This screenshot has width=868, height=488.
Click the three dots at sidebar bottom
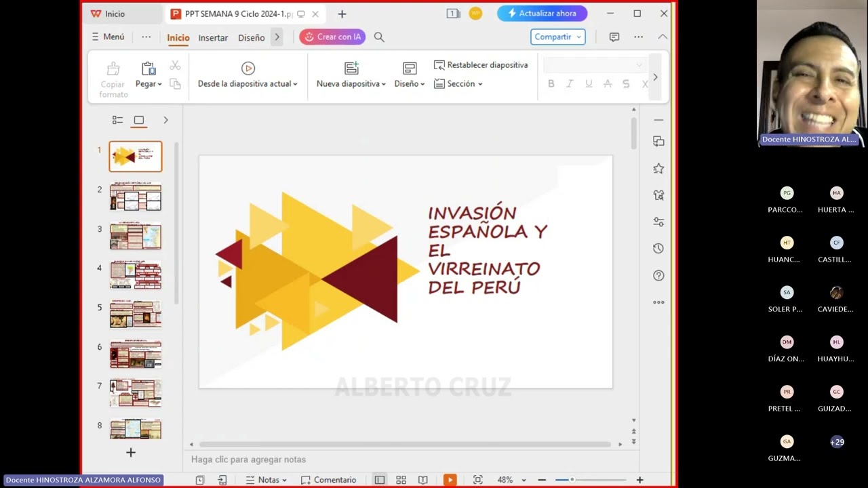[x=658, y=302]
